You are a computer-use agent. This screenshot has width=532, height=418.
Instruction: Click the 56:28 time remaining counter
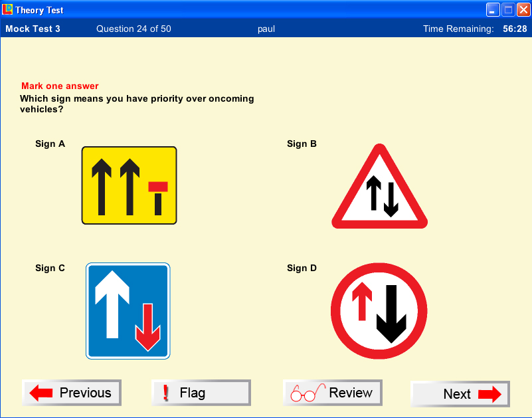[515, 29]
